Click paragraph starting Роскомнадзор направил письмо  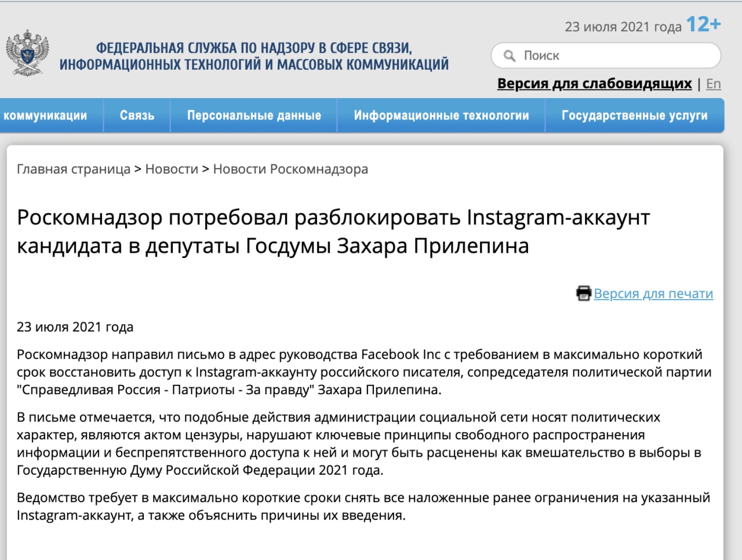click(x=364, y=372)
